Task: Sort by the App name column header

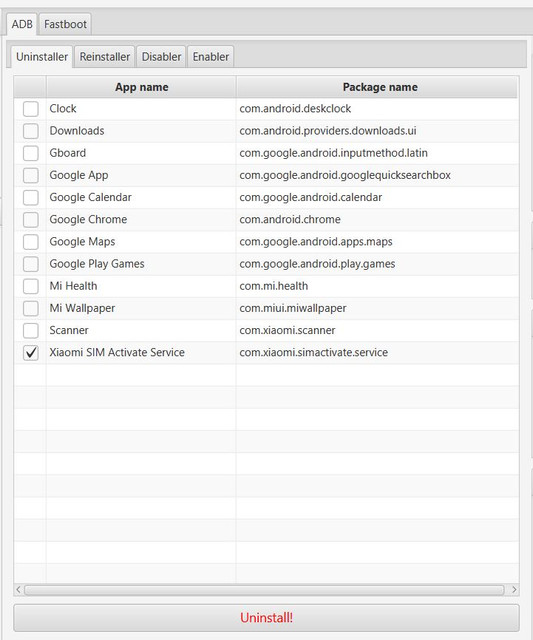Action: pyautogui.click(x=141, y=87)
